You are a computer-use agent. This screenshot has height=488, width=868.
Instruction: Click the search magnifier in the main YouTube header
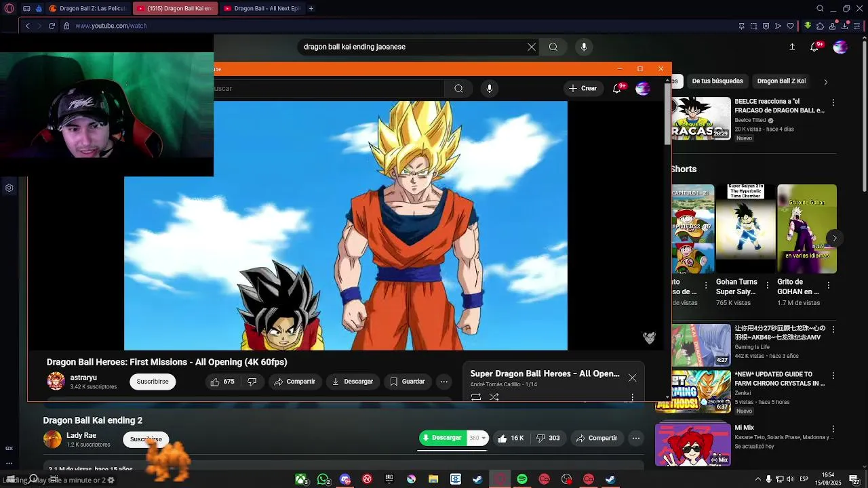[x=553, y=47]
